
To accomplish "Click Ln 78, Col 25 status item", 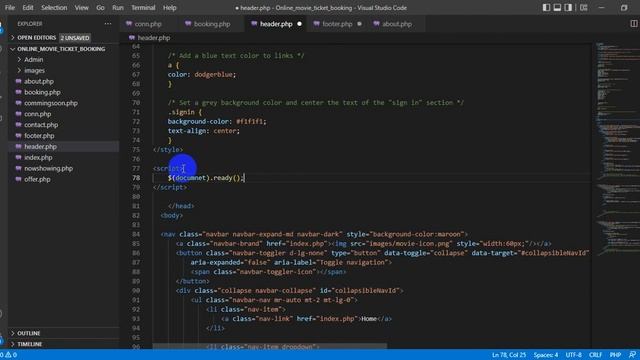I will 509,355.
